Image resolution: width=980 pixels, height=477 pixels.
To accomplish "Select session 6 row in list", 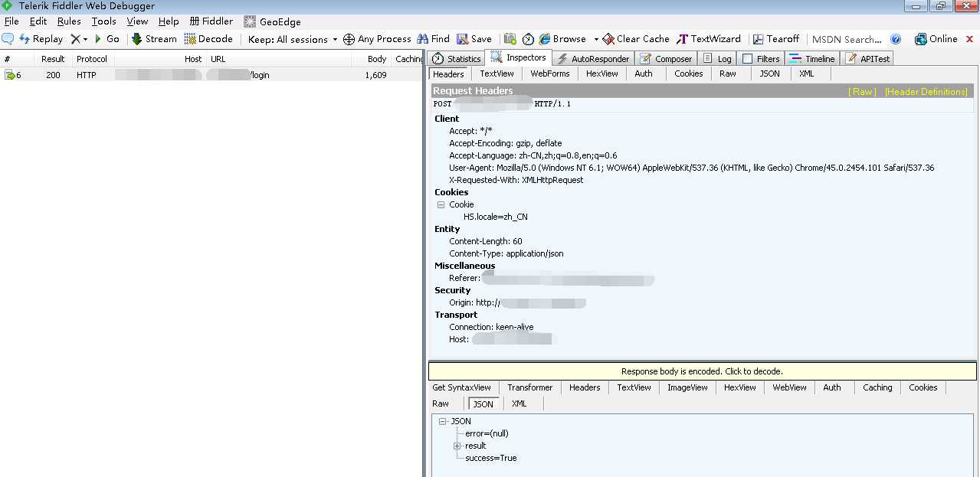I will (x=211, y=75).
